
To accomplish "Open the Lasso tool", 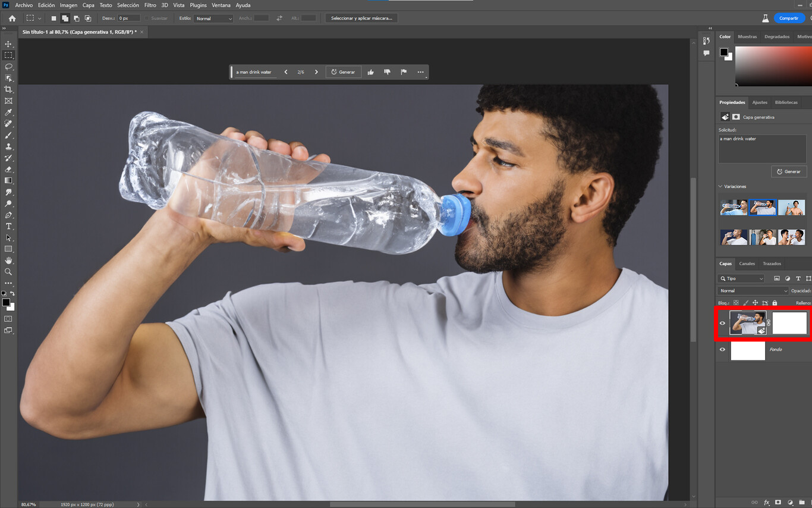I will point(8,67).
